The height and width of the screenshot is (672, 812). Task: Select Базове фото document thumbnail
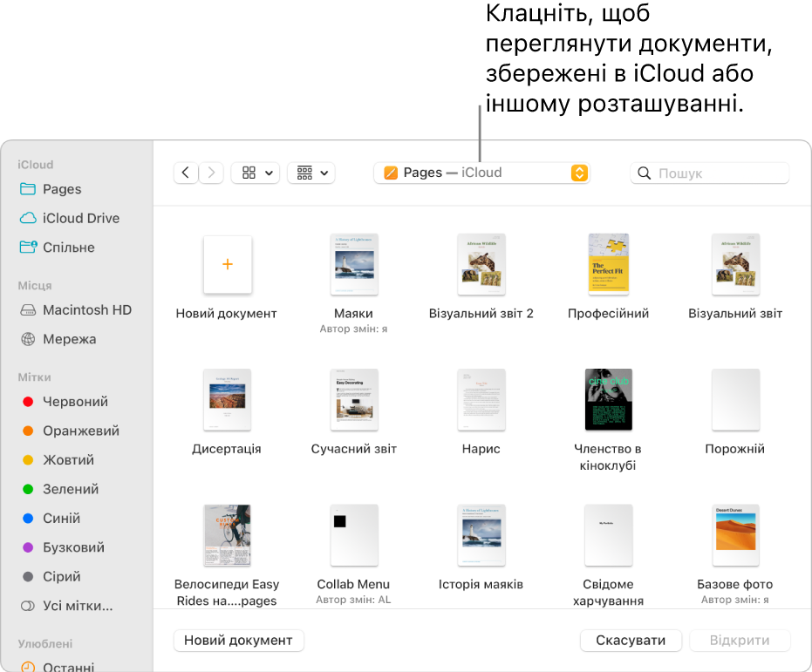click(735, 535)
